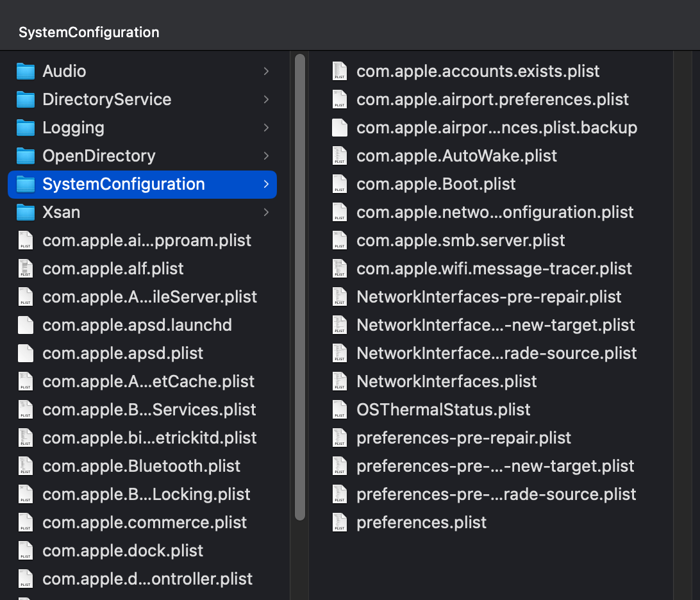Image resolution: width=700 pixels, height=600 pixels.
Task: Click the Xsan folder icon
Action: point(26,212)
